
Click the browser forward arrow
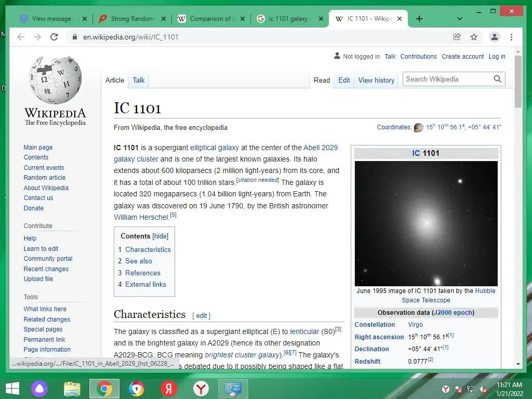point(37,37)
